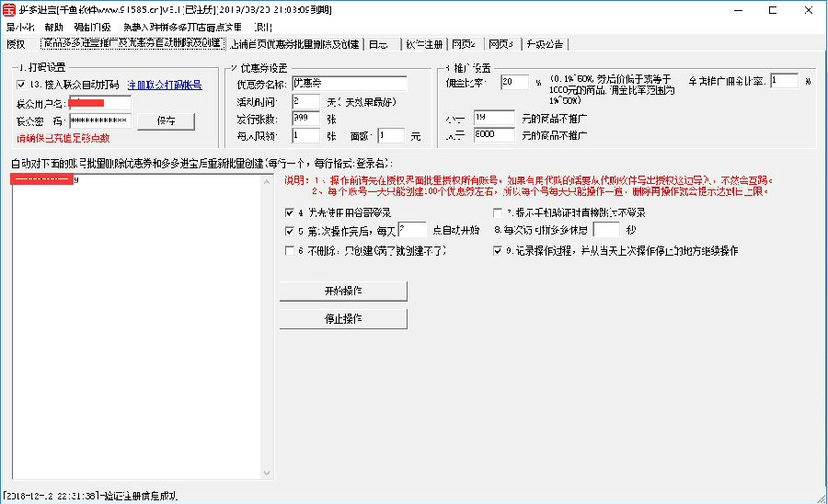The height and width of the screenshot is (504, 828).
Task: Toggle checkbox 5 auto start after completion
Action: 290,231
